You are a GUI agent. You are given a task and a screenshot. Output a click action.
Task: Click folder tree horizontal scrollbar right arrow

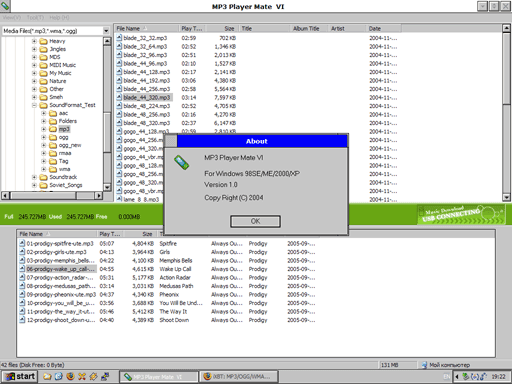tap(99, 196)
